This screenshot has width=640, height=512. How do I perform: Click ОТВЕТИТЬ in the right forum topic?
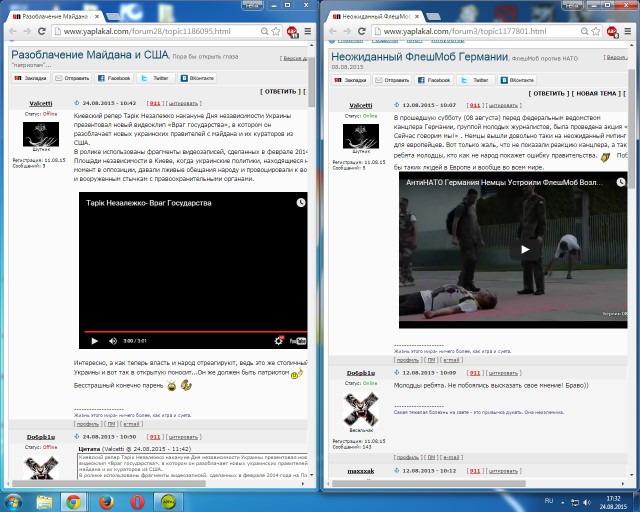549,93
